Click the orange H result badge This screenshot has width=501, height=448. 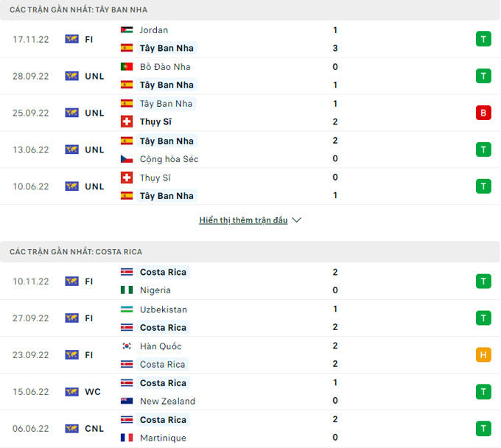(x=483, y=355)
